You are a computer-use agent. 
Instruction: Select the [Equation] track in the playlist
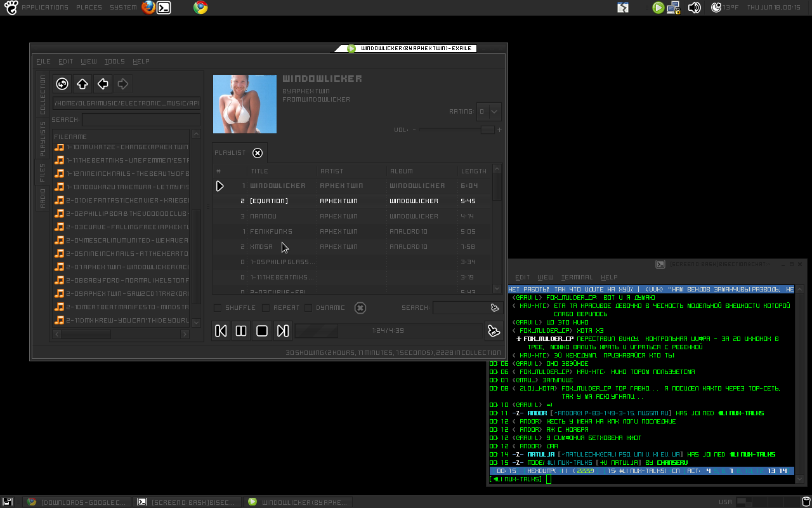click(269, 201)
